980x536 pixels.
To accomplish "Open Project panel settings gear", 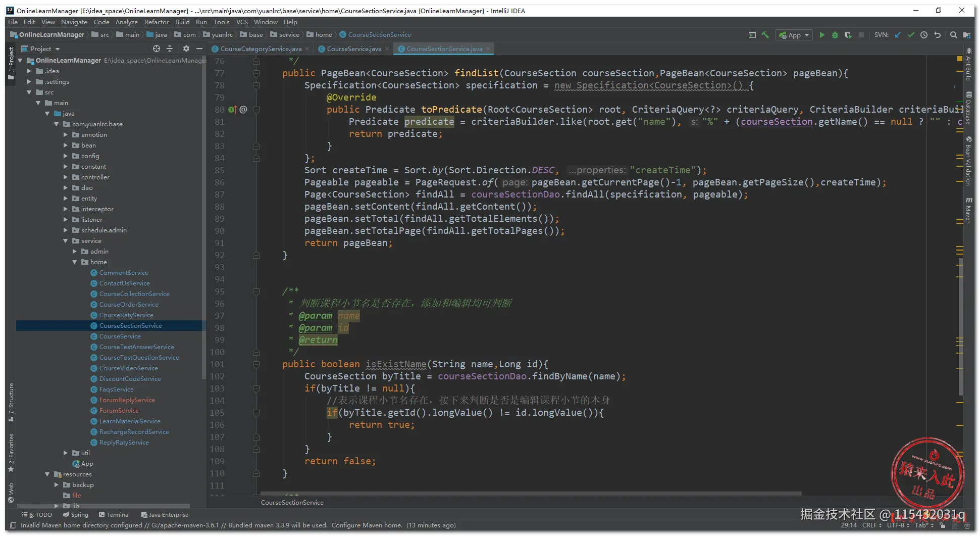I will (186, 48).
